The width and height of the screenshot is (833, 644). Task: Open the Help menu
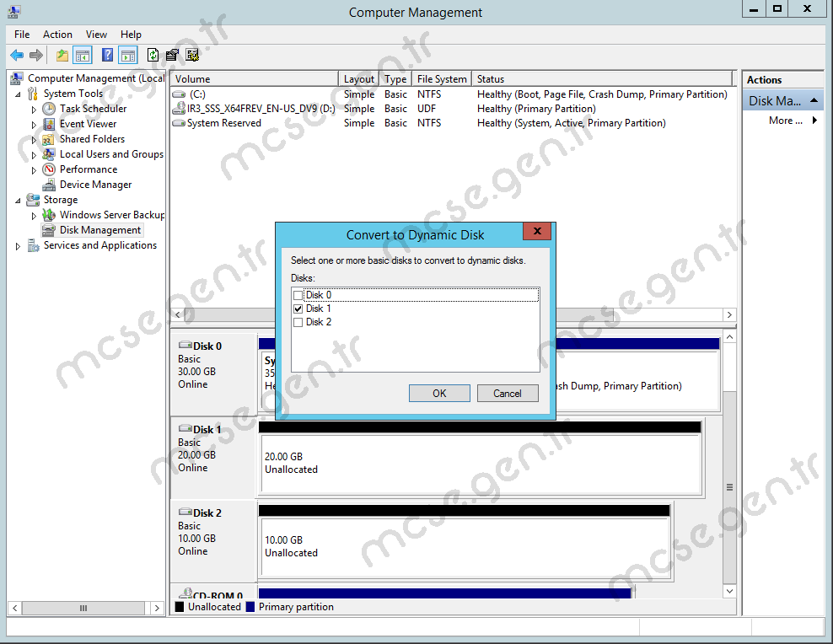[x=131, y=35]
